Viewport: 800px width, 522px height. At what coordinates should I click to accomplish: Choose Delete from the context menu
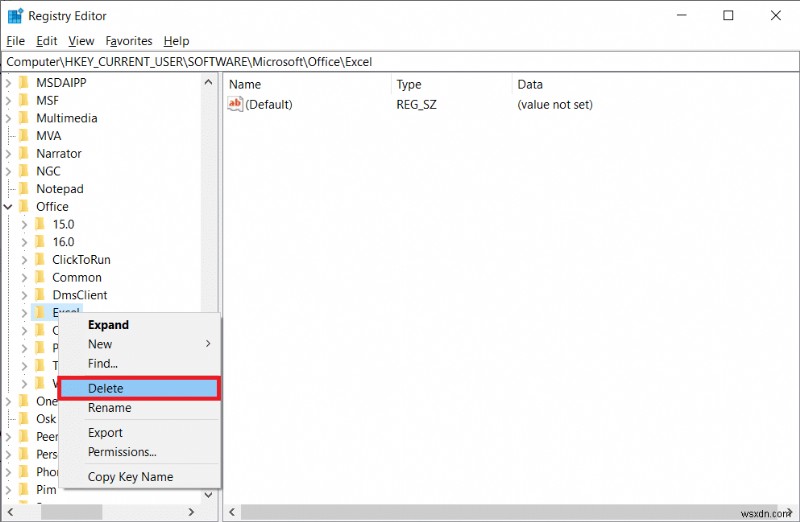[139, 388]
